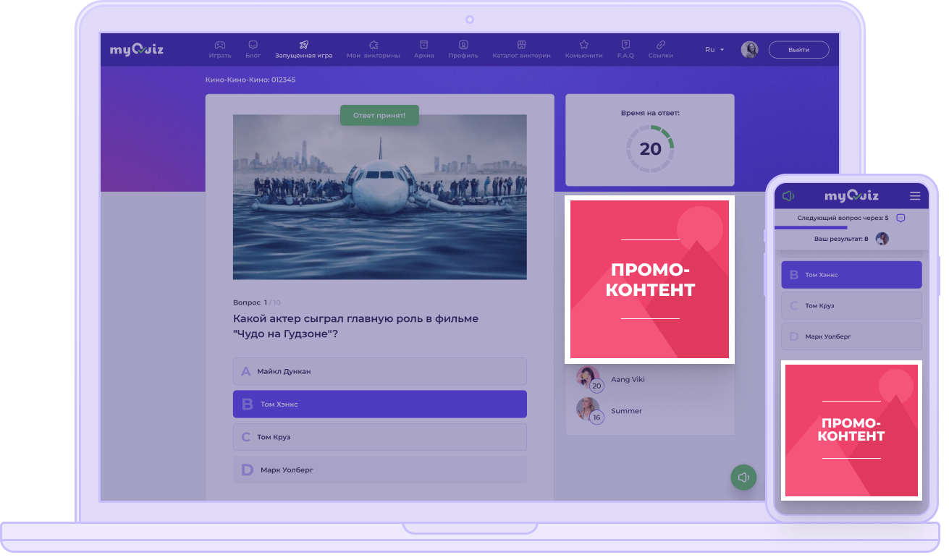The width and height of the screenshot is (949, 560).
Task: Choose answer D Марк Уолберг on desktop
Action: click(379, 470)
